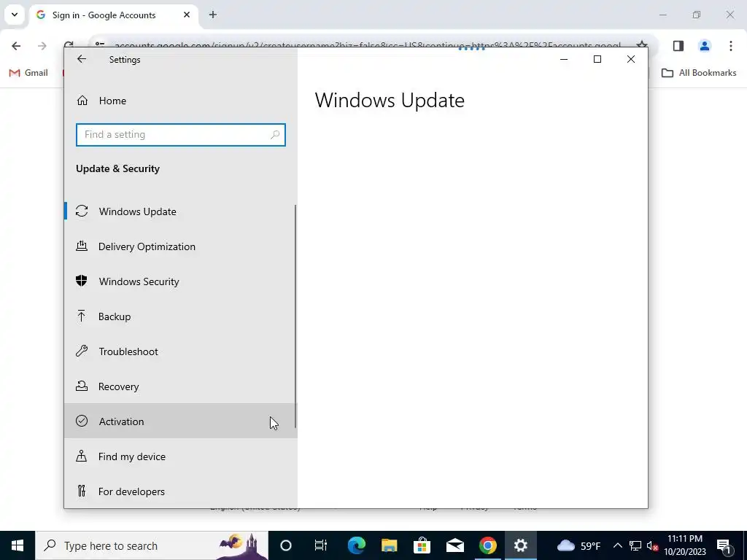Open clock showing 11:11 PM
The image size is (747, 560).
pyautogui.click(x=685, y=545)
